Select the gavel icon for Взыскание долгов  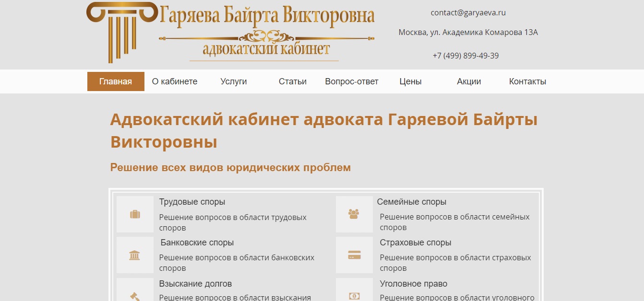(135, 293)
